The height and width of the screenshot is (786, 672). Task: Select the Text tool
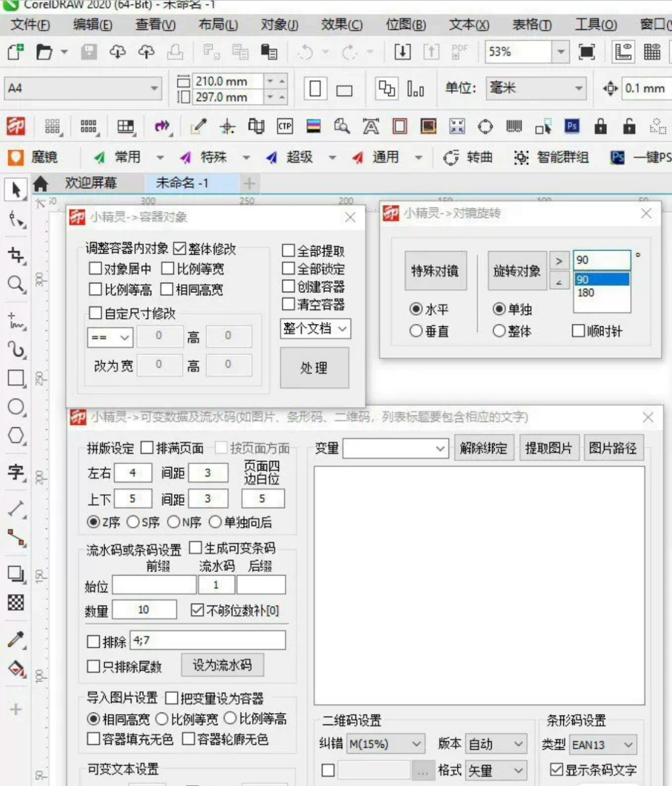tap(16, 472)
